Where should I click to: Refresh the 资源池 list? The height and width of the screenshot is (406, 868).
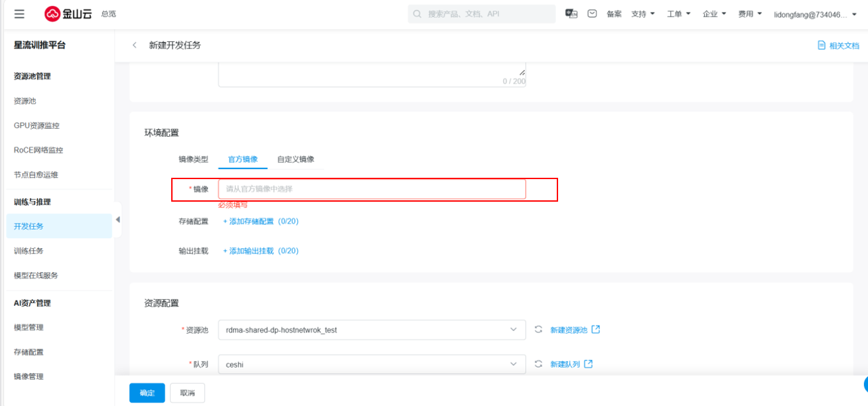[x=538, y=330]
